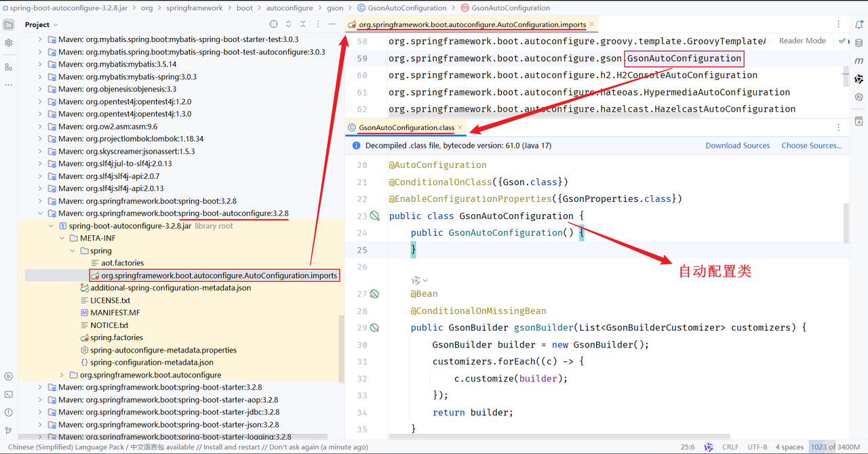This screenshot has width=868, height=454.
Task: Open the Problems tool window icon
Action: (8, 412)
